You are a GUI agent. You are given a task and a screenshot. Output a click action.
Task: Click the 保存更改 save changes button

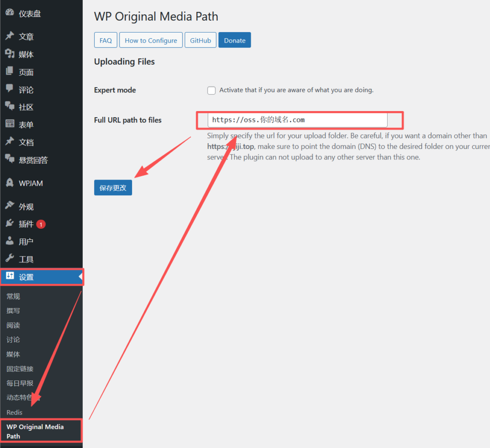[113, 188]
